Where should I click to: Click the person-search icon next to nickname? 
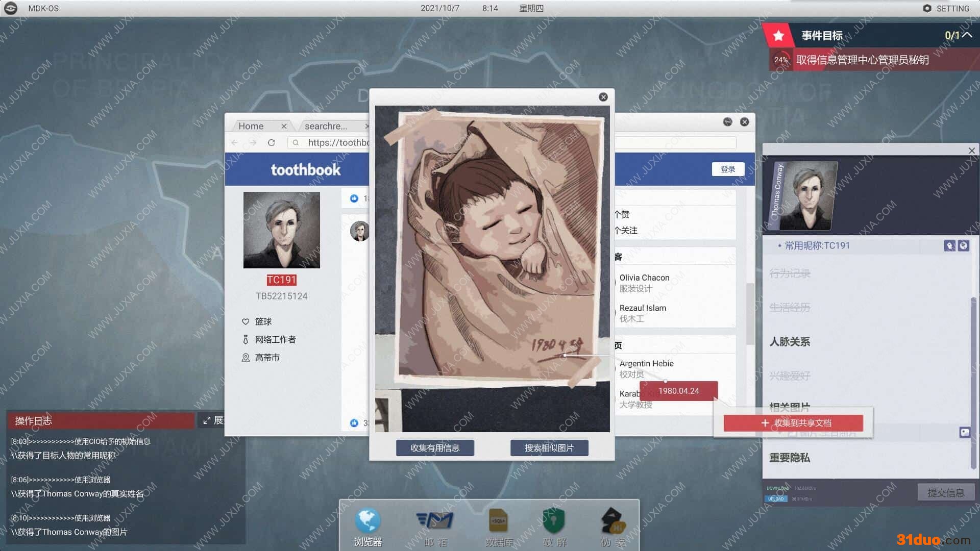pos(949,246)
